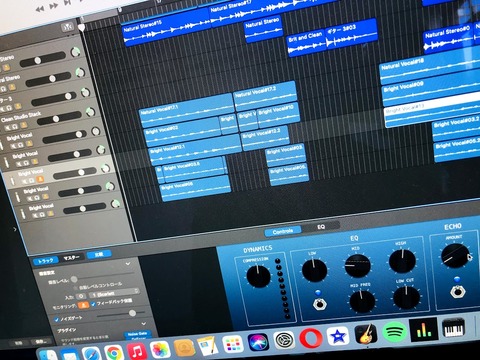Uncheck the ノイズゲート checkbox
This screenshot has width=480, height=360.
click(x=56, y=320)
